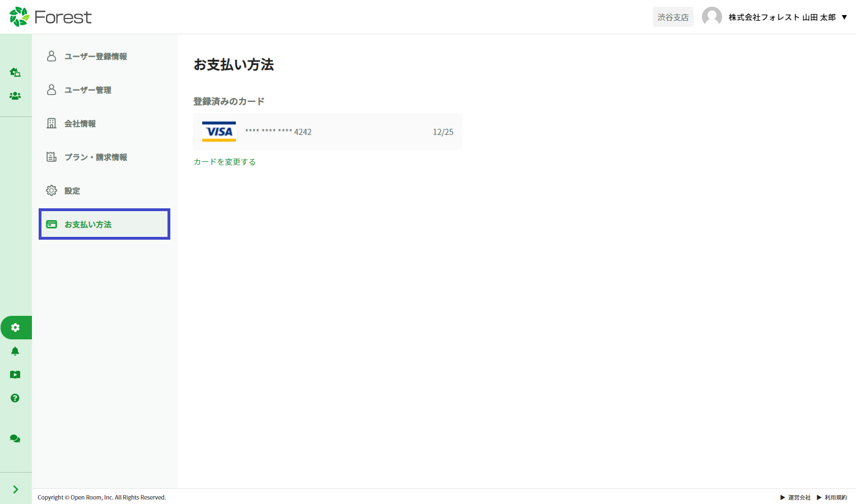856x504 pixels.
Task: Click the video tutorial icon
Action: point(15,375)
